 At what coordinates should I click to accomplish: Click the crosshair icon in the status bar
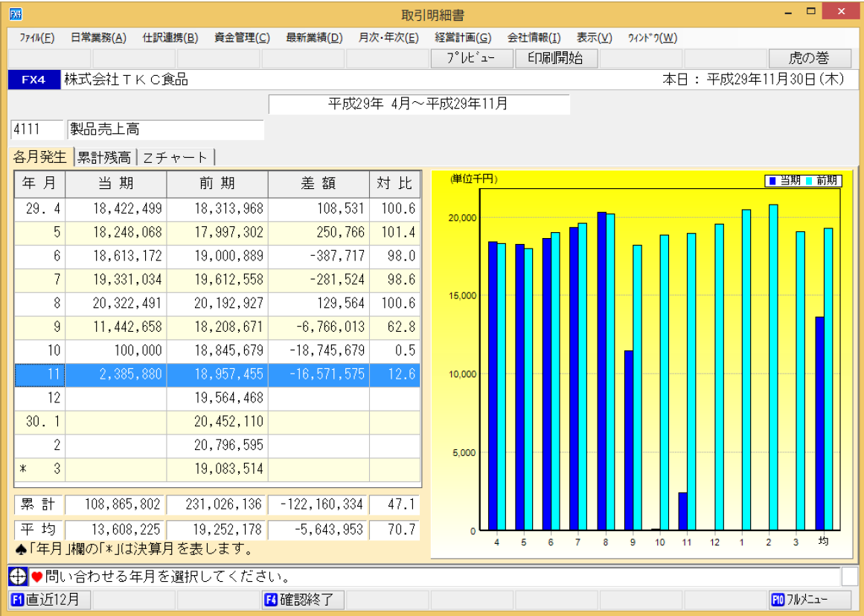coord(18,577)
